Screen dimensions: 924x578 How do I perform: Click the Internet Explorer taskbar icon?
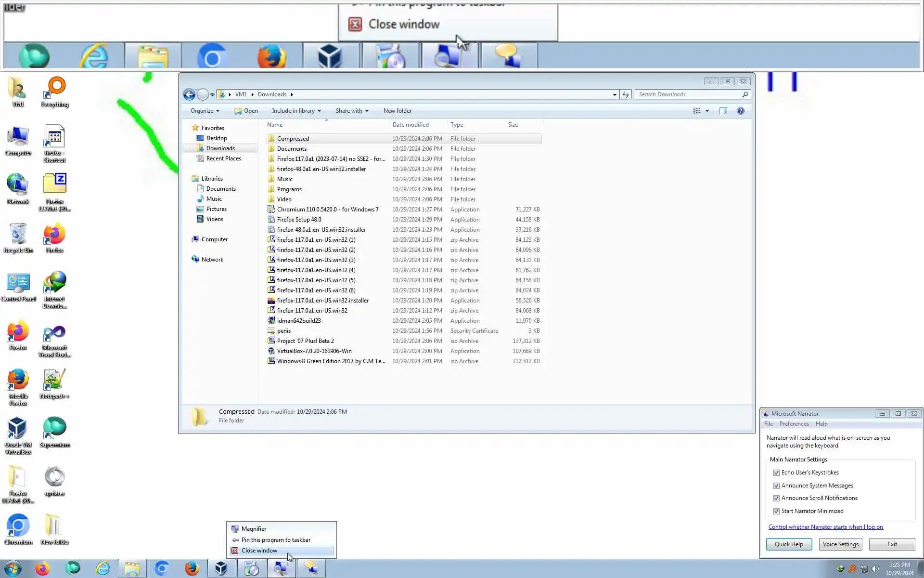(103, 568)
